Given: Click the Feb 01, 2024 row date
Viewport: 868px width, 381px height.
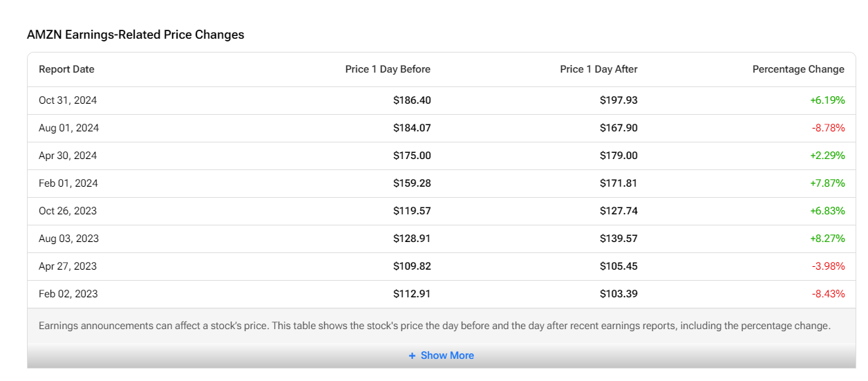Looking at the screenshot, I should 68,183.
